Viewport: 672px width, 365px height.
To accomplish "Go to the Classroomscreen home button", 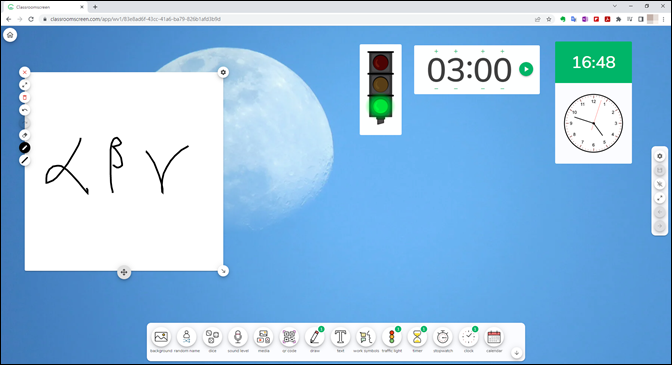I will click(10, 35).
